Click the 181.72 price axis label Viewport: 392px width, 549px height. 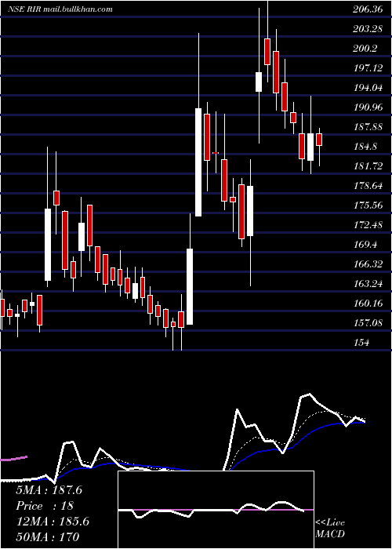(368, 166)
